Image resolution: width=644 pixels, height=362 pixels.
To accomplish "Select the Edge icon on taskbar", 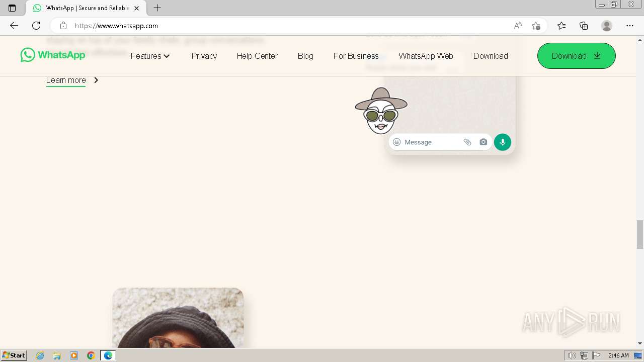I will 108,355.
